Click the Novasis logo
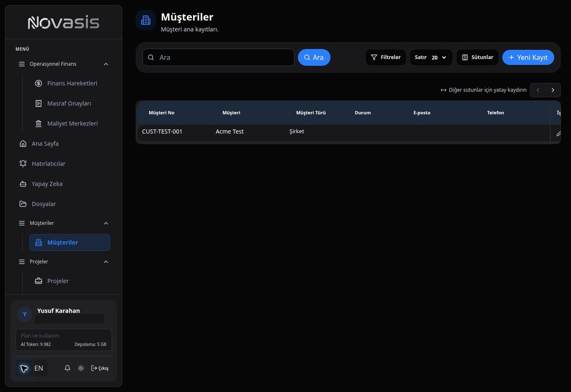This screenshot has height=392, width=571. [64, 23]
